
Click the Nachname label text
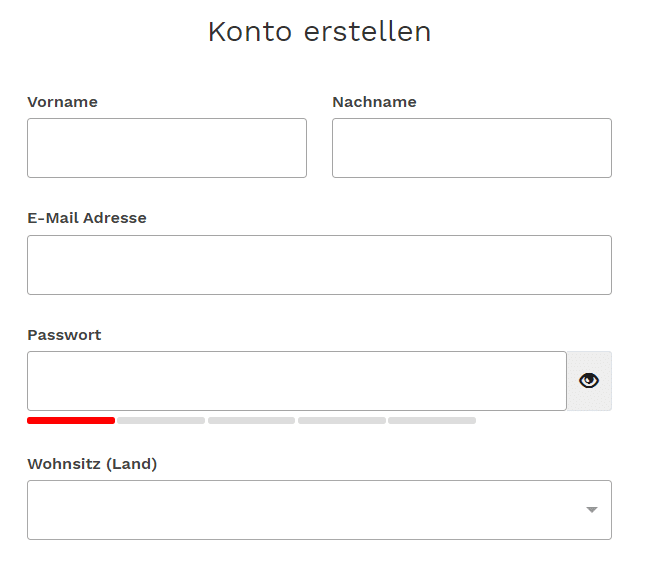point(374,102)
